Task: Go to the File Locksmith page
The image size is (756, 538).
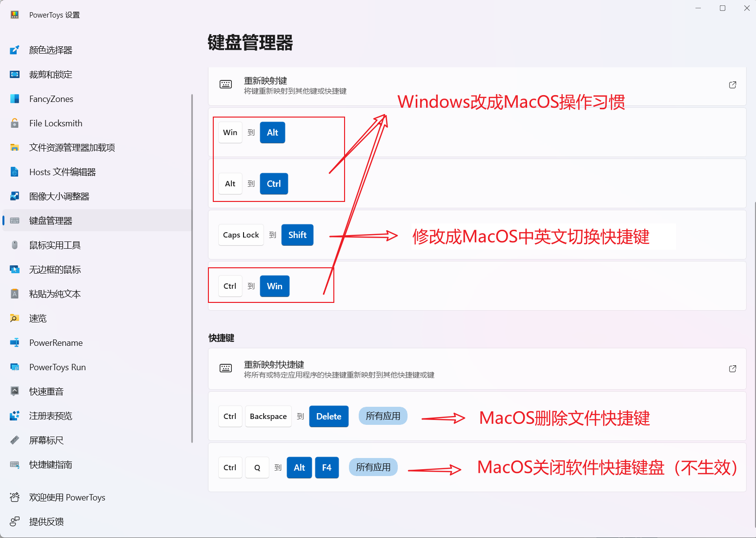Action: 98,123
